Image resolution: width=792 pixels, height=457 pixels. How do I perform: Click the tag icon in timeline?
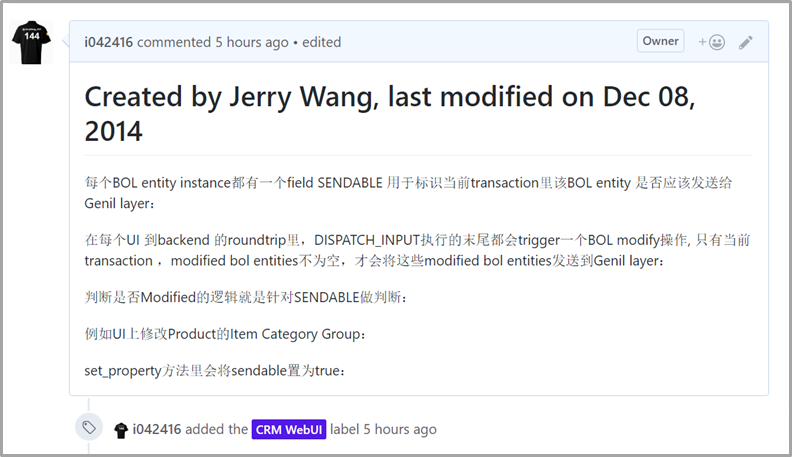point(89,428)
